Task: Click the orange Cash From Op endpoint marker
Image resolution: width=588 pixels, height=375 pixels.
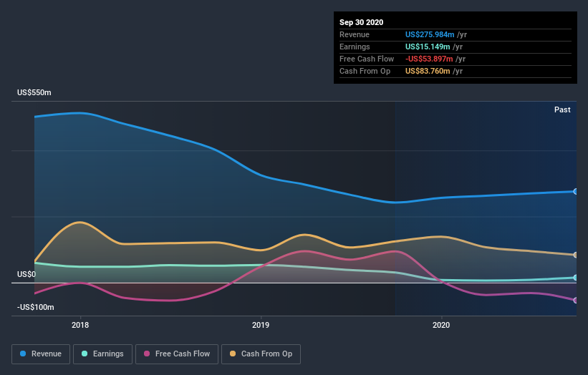Action: click(576, 255)
